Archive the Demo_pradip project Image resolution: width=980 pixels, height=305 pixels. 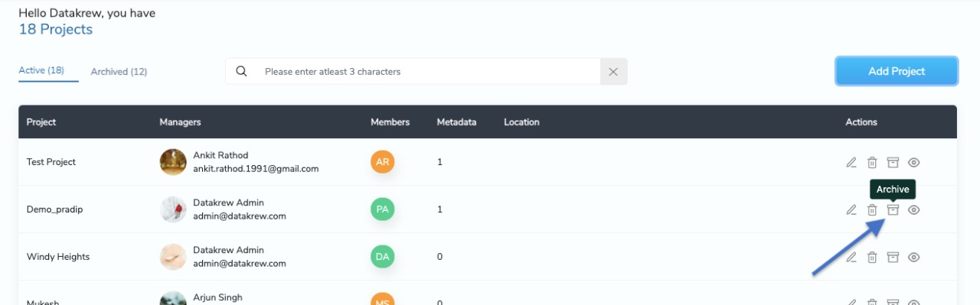[893, 209]
